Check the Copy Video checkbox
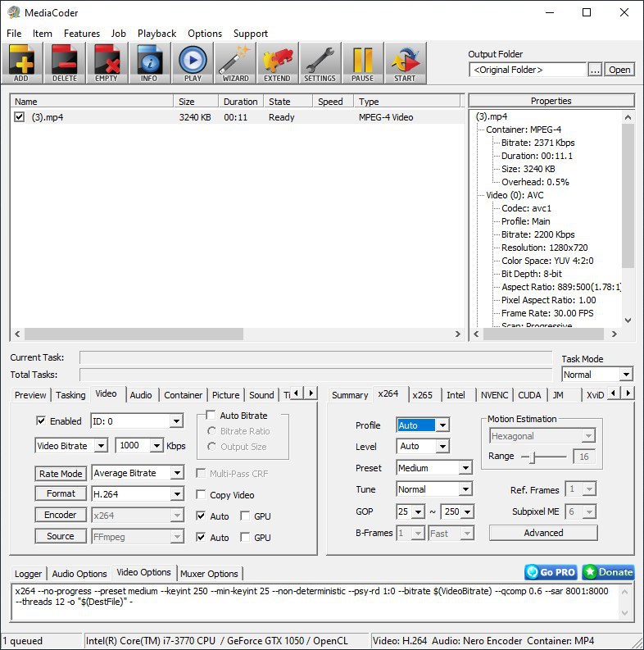 point(201,494)
